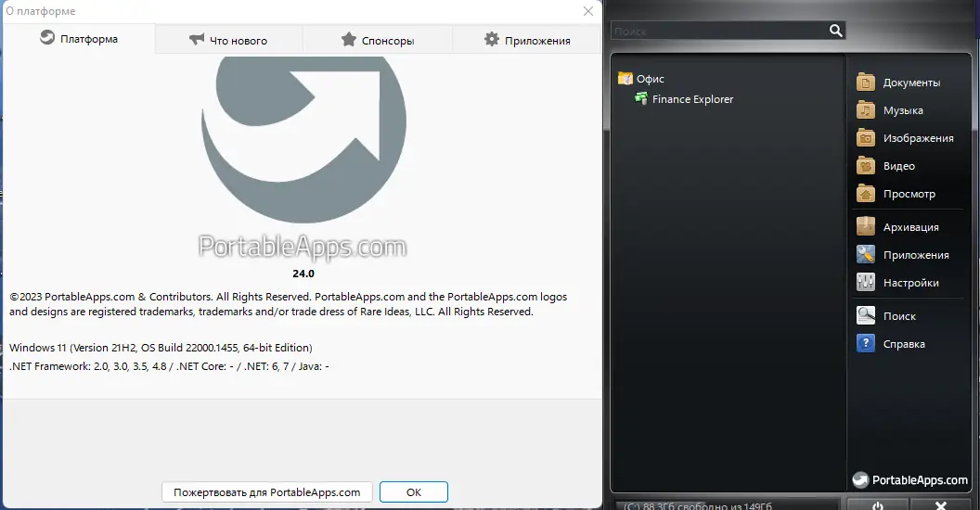Click the Архивация box icon

[x=866, y=226]
